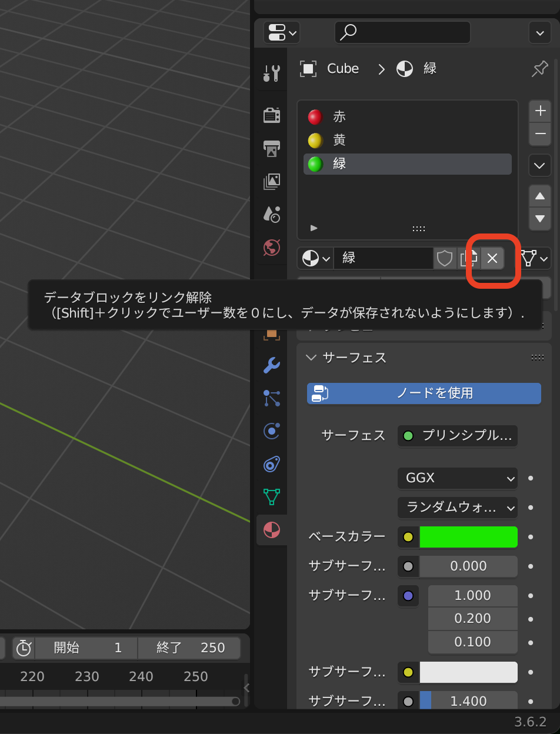Click the material list resize grip dots
Image resolution: width=560 pixels, height=734 pixels.
tap(419, 228)
